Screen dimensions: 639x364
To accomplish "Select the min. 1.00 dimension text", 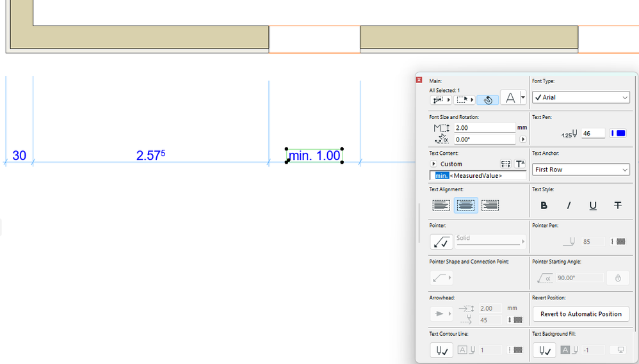I will [314, 155].
